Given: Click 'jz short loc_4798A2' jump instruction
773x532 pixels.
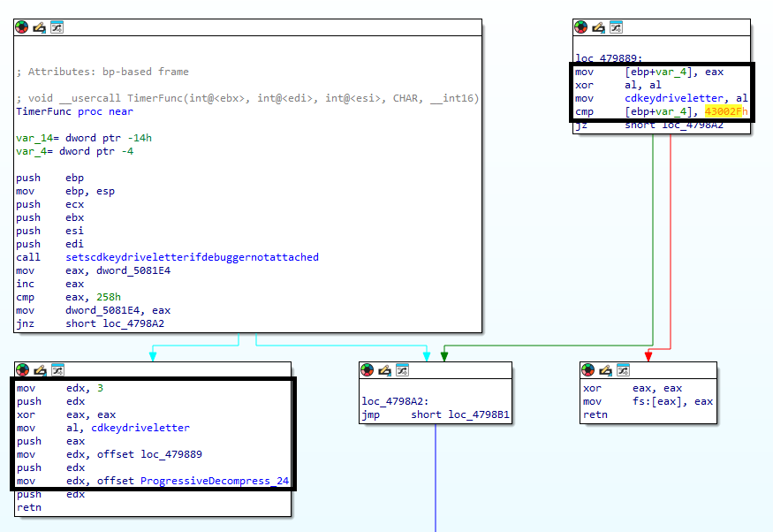Looking at the screenshot, I should (x=649, y=125).
